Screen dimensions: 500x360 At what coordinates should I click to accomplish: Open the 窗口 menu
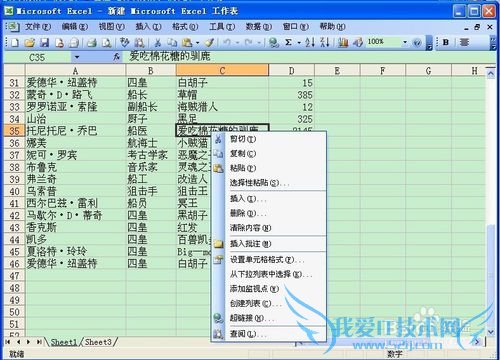coord(295,26)
